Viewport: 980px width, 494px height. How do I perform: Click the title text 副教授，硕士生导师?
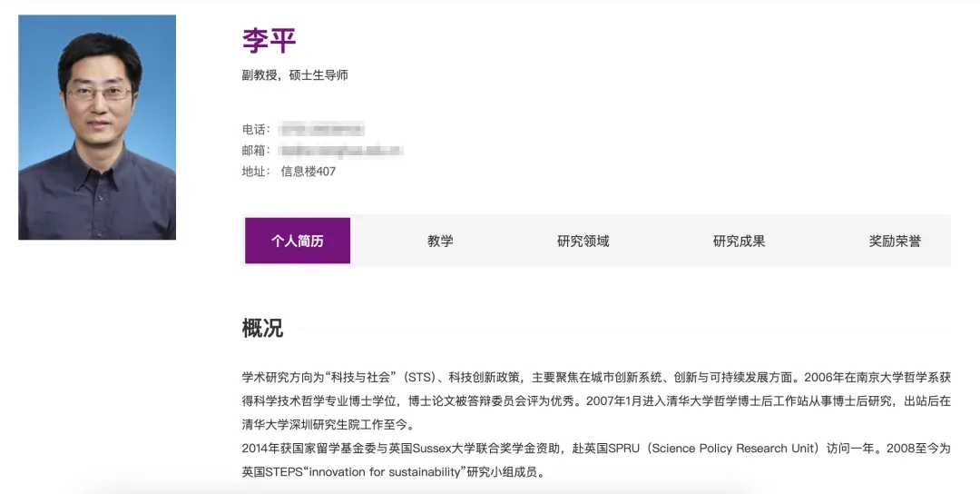coord(295,75)
